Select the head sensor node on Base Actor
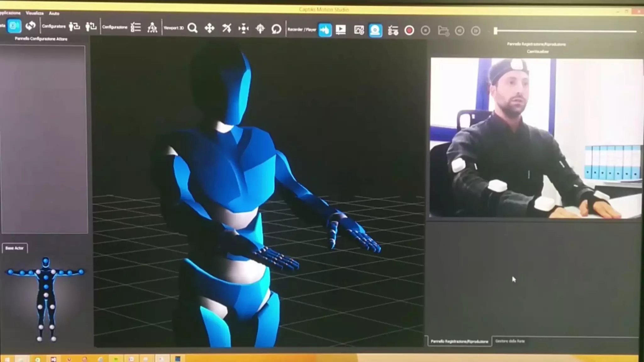The width and height of the screenshot is (644, 362). 46,261
